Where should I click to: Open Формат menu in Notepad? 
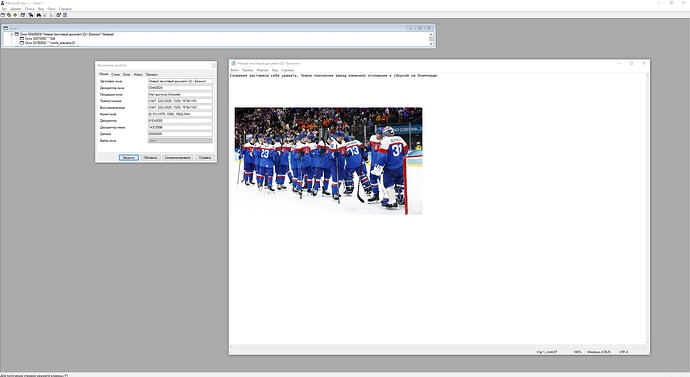coord(263,70)
